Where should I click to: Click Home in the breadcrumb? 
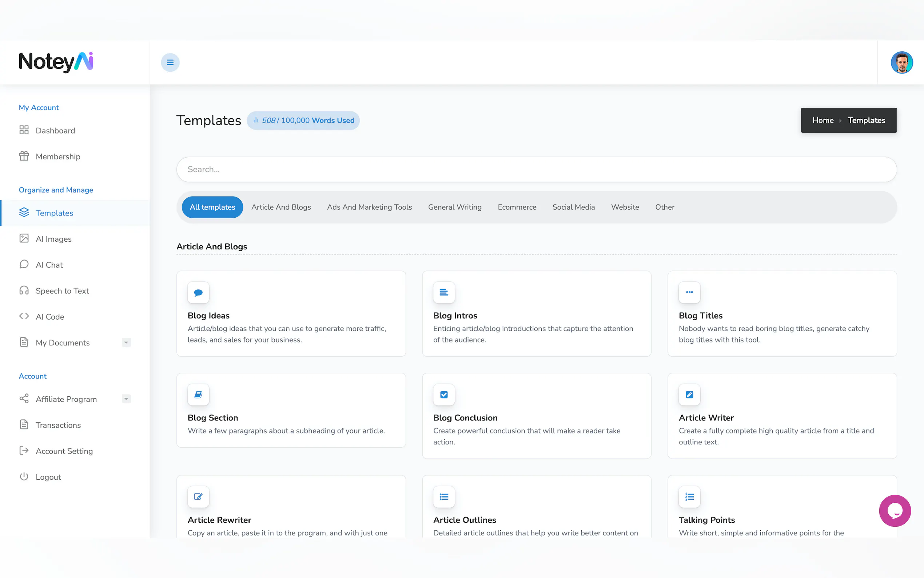[823, 120]
